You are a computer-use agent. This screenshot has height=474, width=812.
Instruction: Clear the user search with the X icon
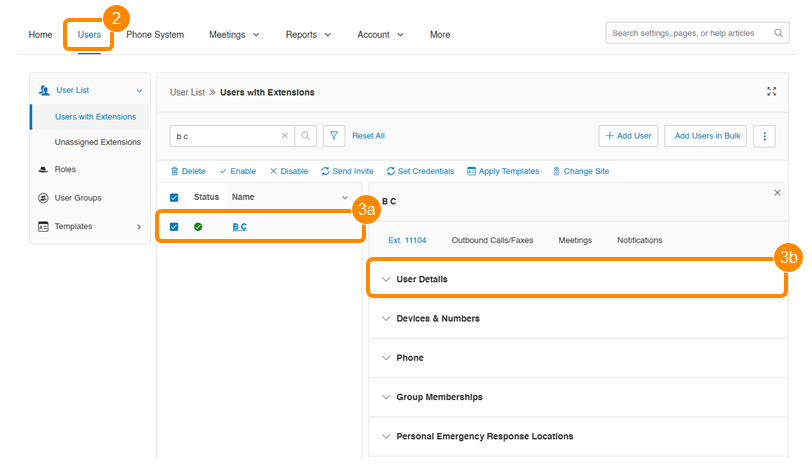coord(284,136)
